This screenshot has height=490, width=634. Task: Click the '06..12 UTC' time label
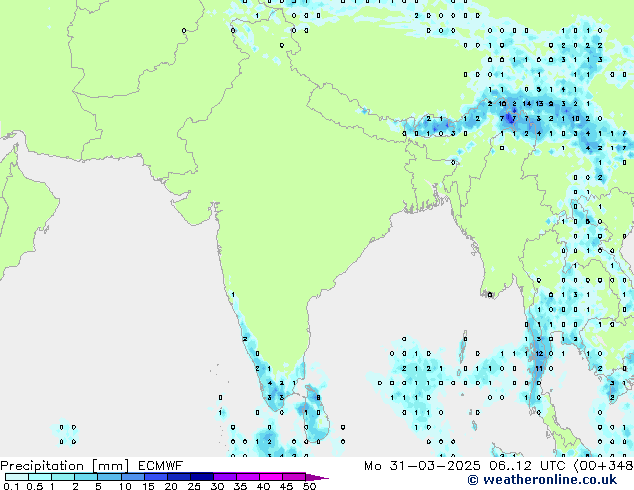(527, 466)
